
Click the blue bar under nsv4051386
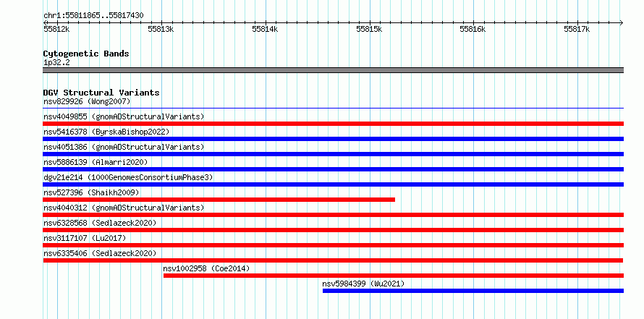tap(334, 154)
